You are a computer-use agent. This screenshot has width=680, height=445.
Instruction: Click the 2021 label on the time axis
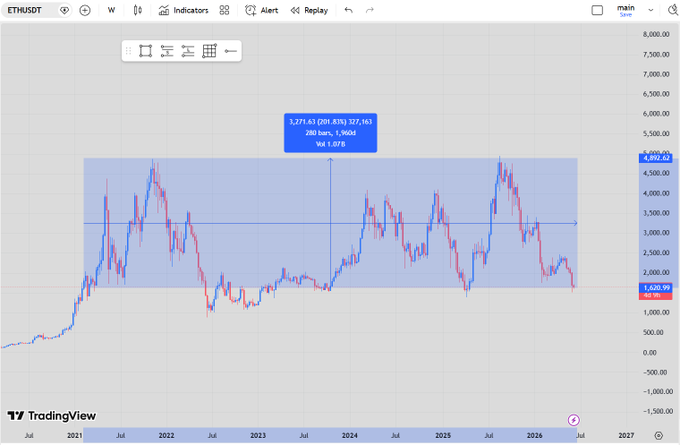click(x=75, y=435)
